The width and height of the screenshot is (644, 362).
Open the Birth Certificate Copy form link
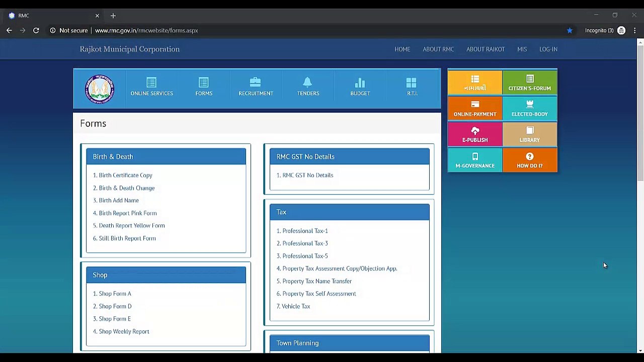(125, 175)
